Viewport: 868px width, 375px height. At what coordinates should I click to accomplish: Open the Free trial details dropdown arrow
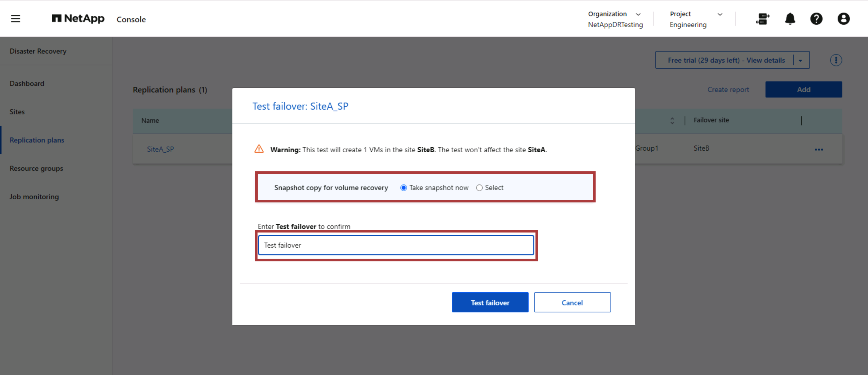(x=801, y=60)
